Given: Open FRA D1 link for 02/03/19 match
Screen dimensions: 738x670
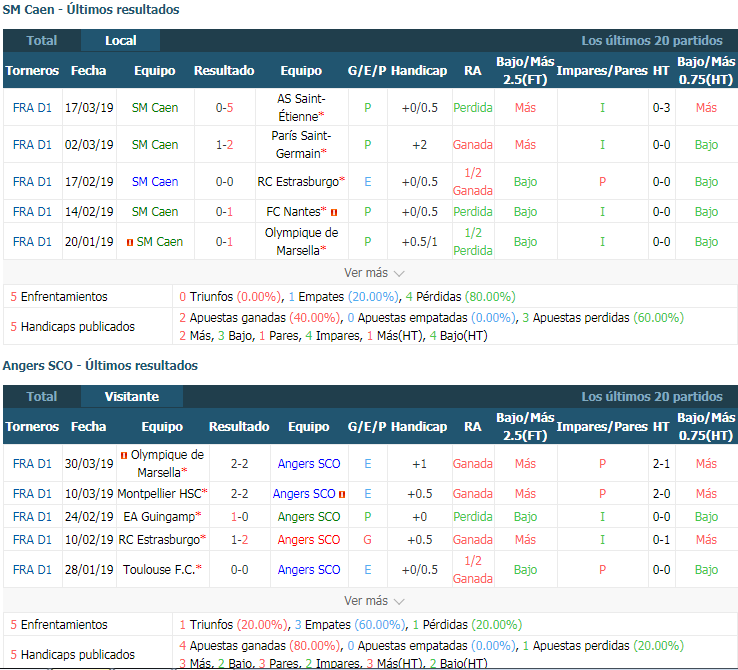Looking at the screenshot, I should (x=32, y=145).
